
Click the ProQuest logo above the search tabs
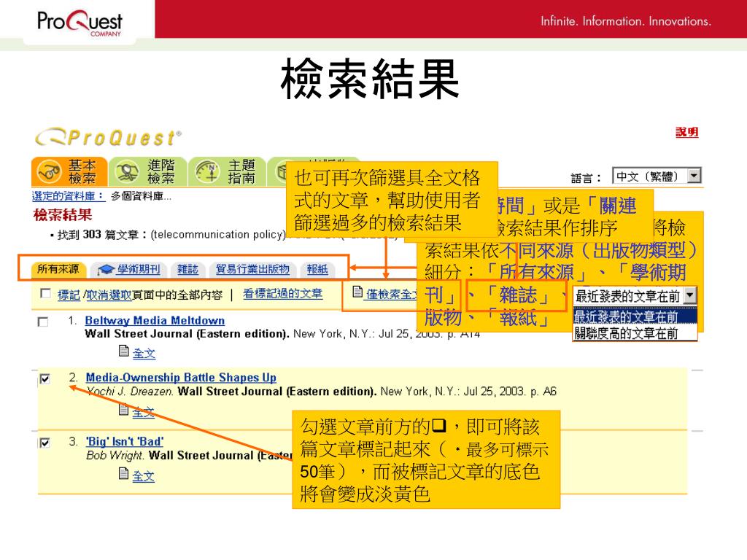pos(108,138)
